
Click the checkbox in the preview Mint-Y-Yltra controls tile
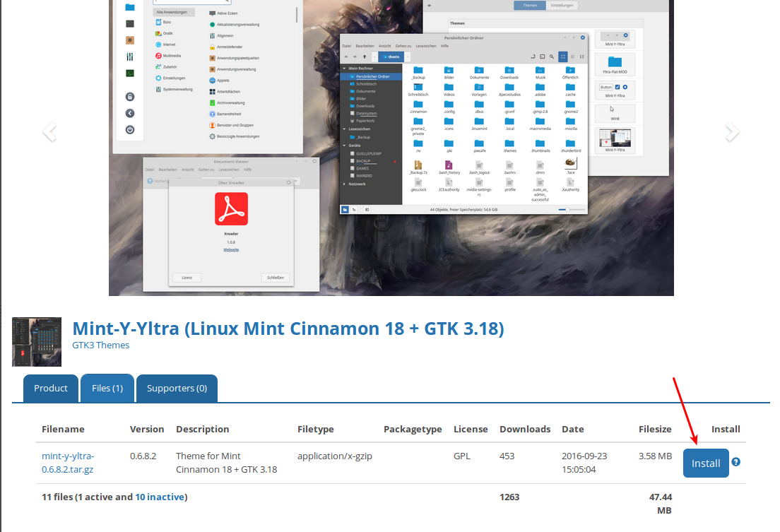click(617, 87)
